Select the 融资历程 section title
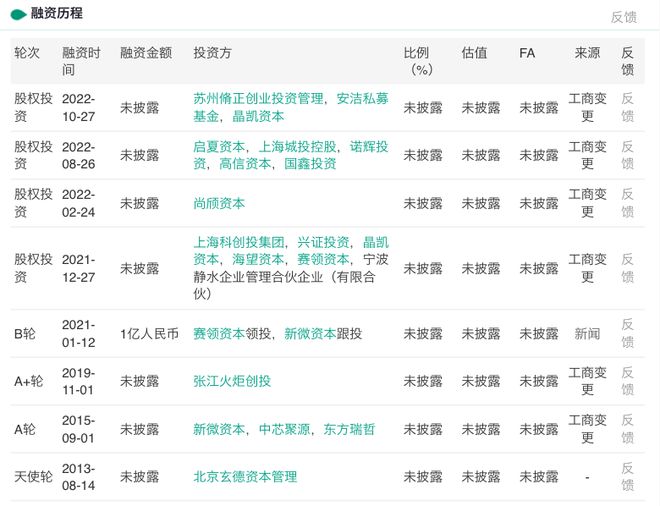This screenshot has width=660, height=506. (x=57, y=13)
